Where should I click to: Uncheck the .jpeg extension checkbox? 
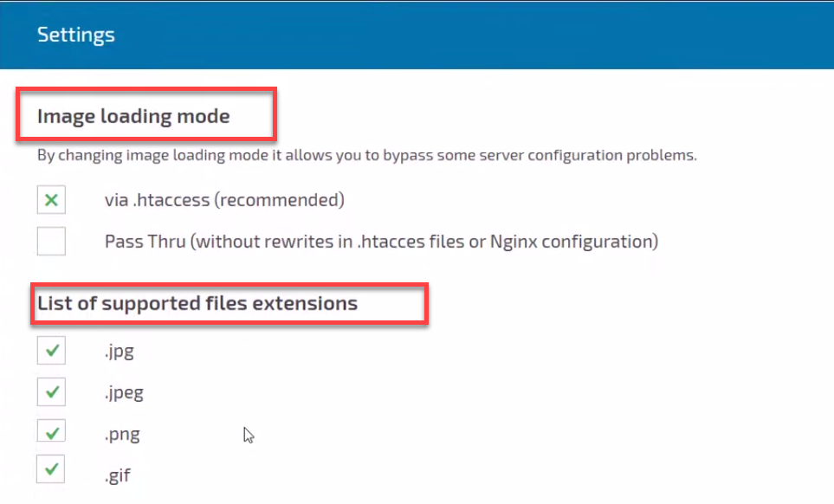(51, 391)
